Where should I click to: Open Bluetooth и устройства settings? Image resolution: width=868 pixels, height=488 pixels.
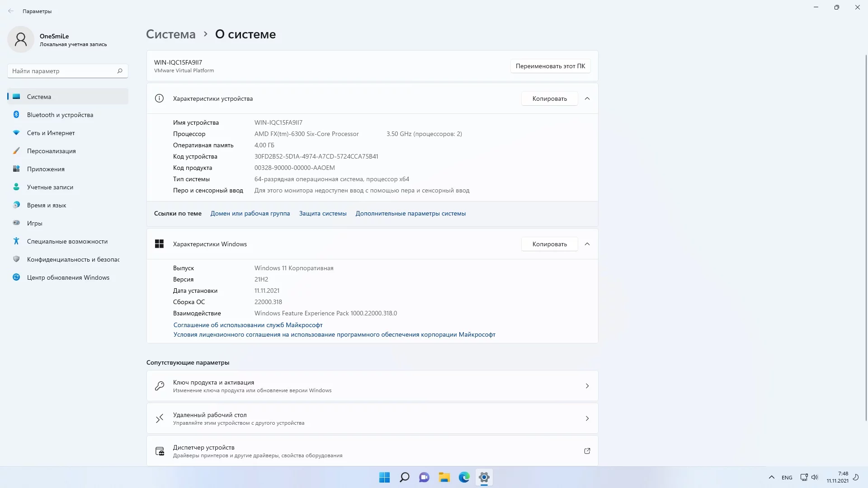tap(60, 115)
